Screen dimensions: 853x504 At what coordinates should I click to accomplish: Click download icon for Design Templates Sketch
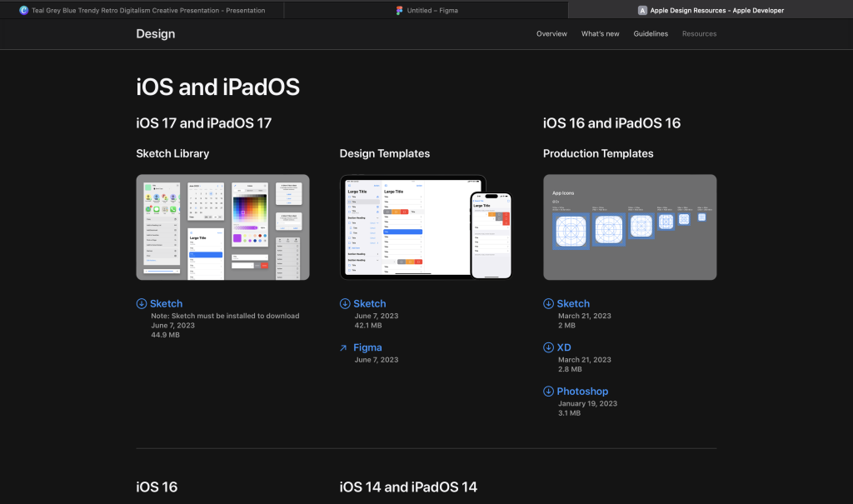coord(345,304)
